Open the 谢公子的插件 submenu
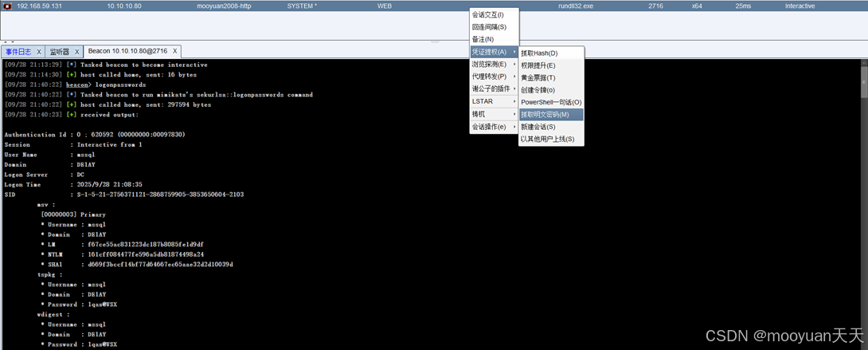Viewport: 868px width, 350px height. (494, 88)
